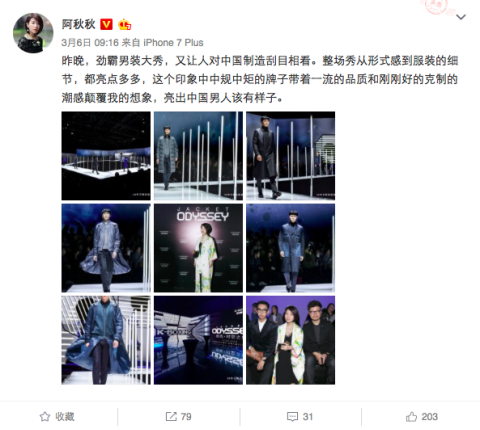The height and width of the screenshot is (430, 480).
Task: Open the front-row three guests photo
Action: click(291, 340)
